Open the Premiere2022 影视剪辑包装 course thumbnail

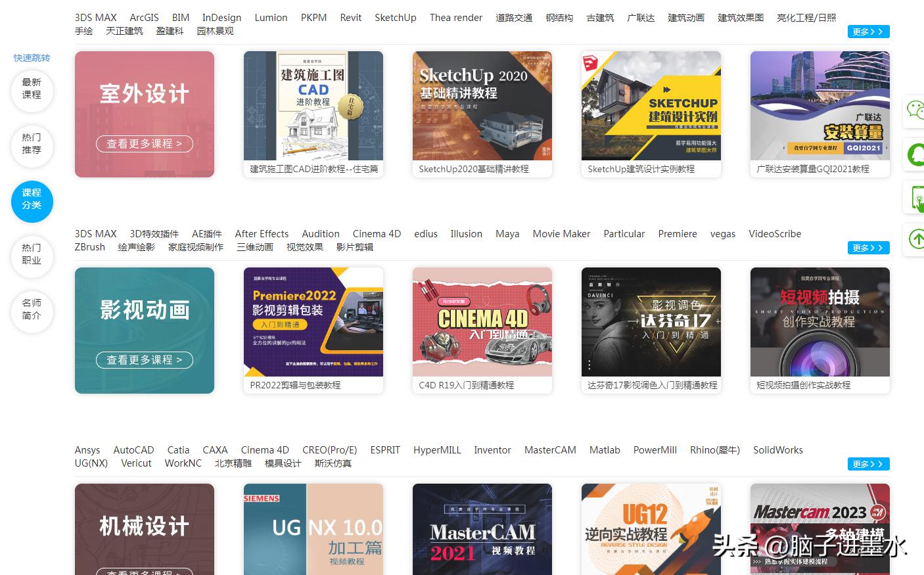pyautogui.click(x=313, y=322)
